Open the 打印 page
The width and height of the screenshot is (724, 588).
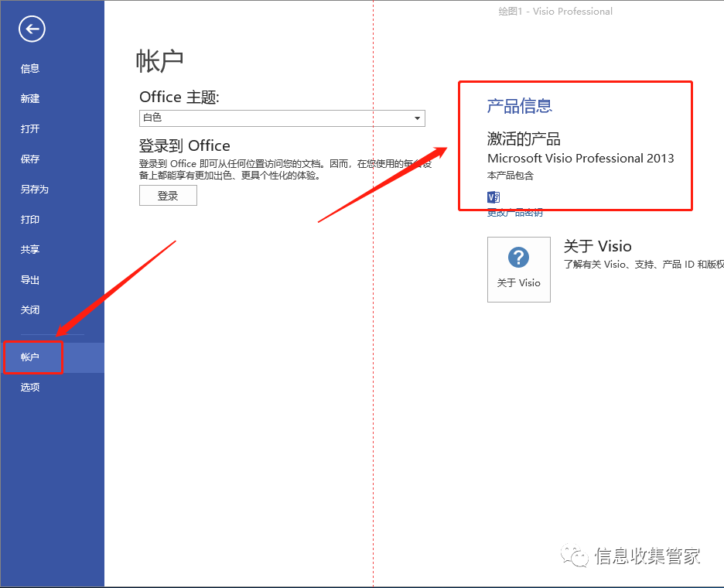click(29, 219)
